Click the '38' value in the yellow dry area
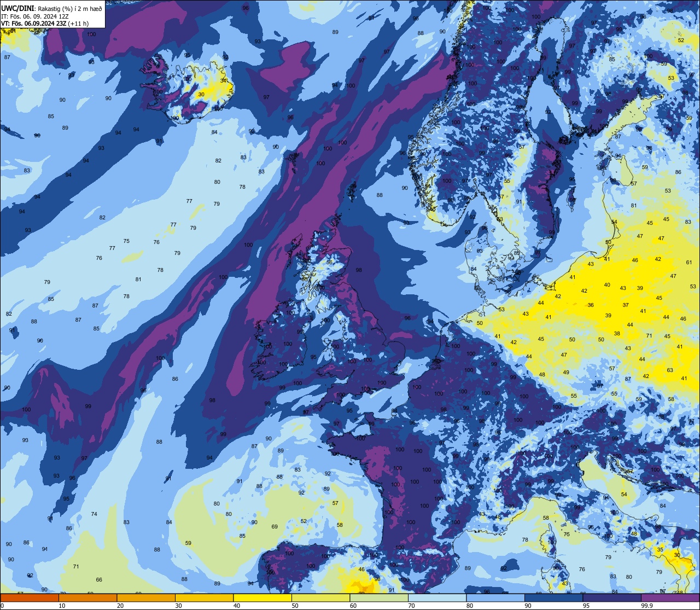The height and width of the screenshot is (610, 700). tap(617, 334)
